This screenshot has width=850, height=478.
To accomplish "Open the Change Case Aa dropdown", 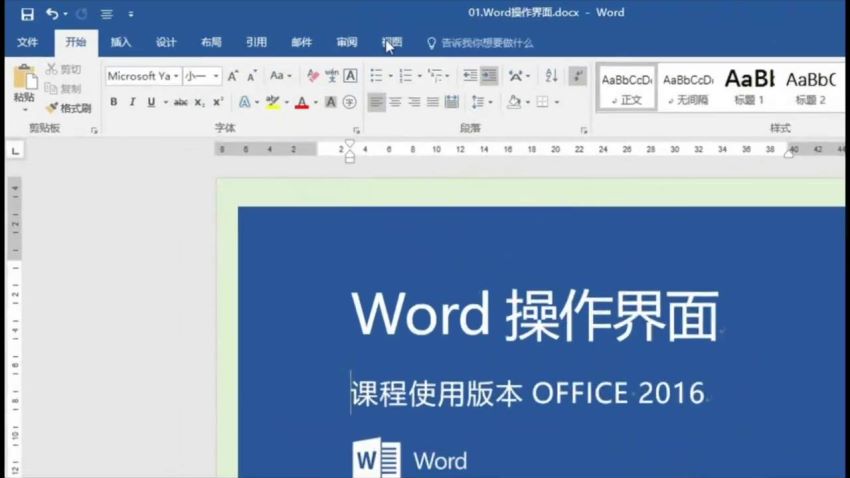I will tap(281, 76).
